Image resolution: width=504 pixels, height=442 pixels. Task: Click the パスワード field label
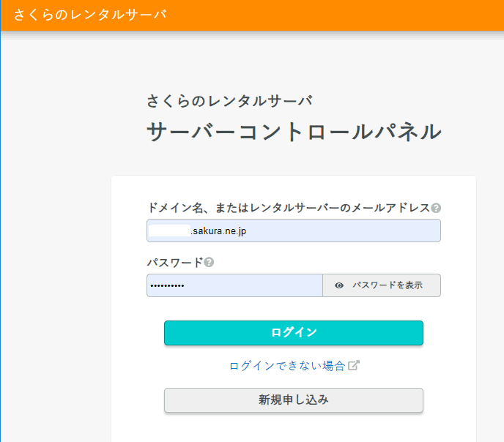click(x=174, y=263)
